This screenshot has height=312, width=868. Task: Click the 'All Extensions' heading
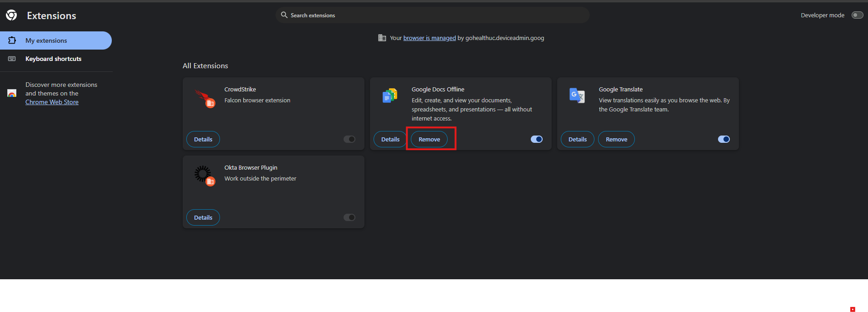205,65
